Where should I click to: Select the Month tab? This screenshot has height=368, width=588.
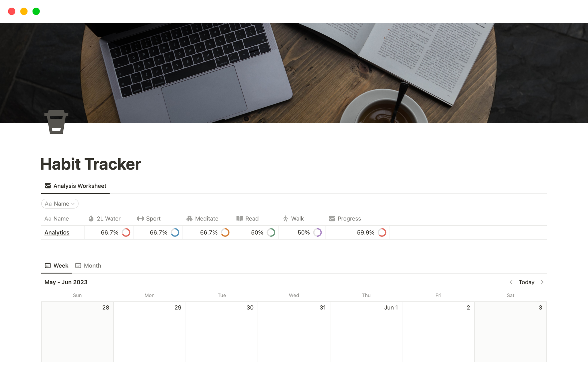pyautogui.click(x=89, y=265)
